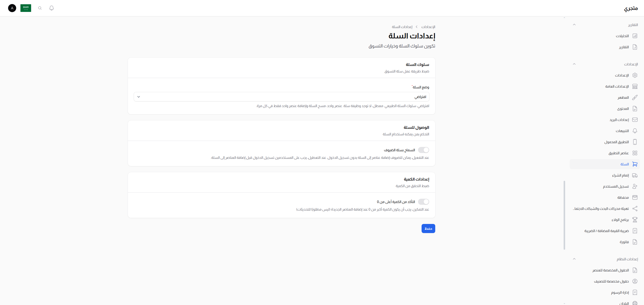Click the عناصر التطبيق grid icon
The width and height of the screenshot is (644, 305).
[635, 153]
